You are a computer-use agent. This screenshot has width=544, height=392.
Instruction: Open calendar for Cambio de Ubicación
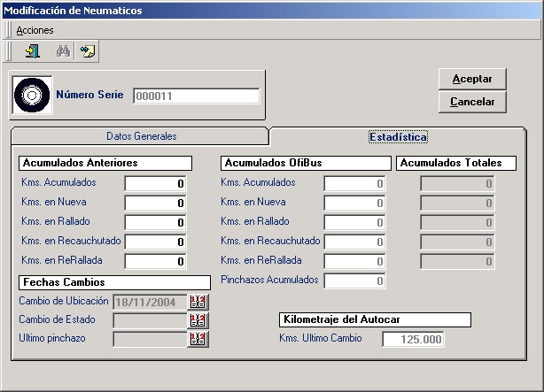[x=198, y=302]
